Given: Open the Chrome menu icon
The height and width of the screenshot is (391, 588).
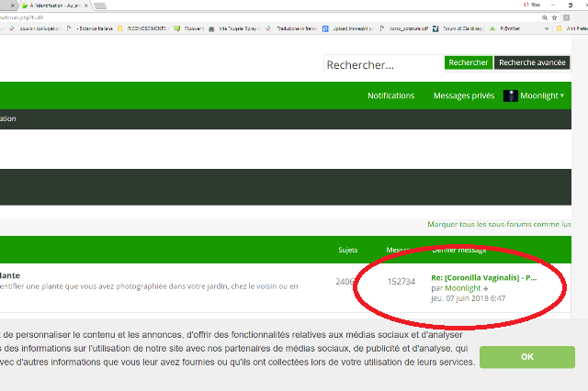Looking at the screenshot, I should (581, 17).
